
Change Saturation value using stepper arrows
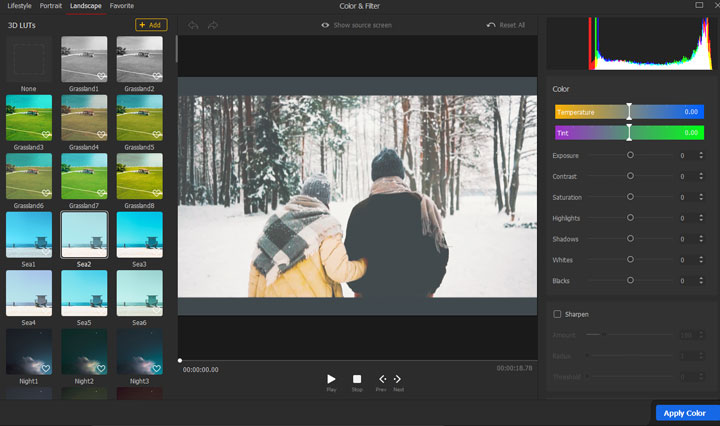701,197
